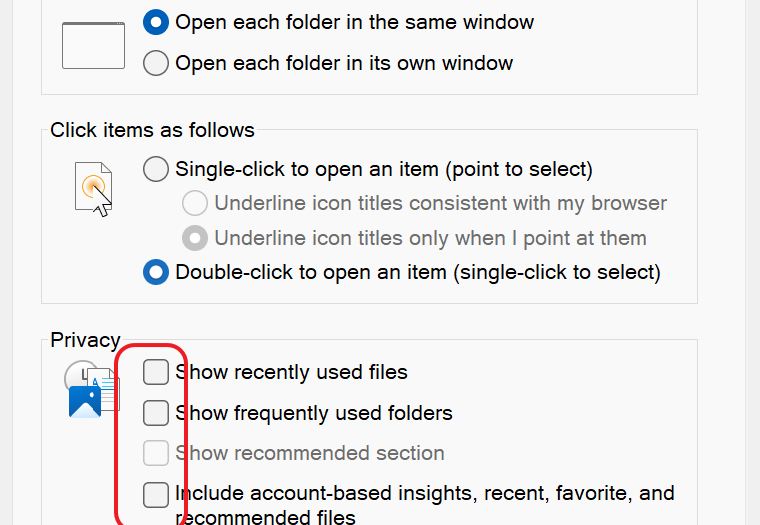Click the Privacy section pictures icon

pyautogui.click(x=91, y=392)
